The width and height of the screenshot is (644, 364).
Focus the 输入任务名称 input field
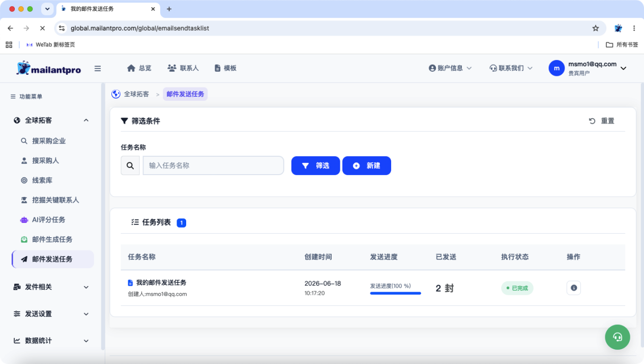click(213, 165)
